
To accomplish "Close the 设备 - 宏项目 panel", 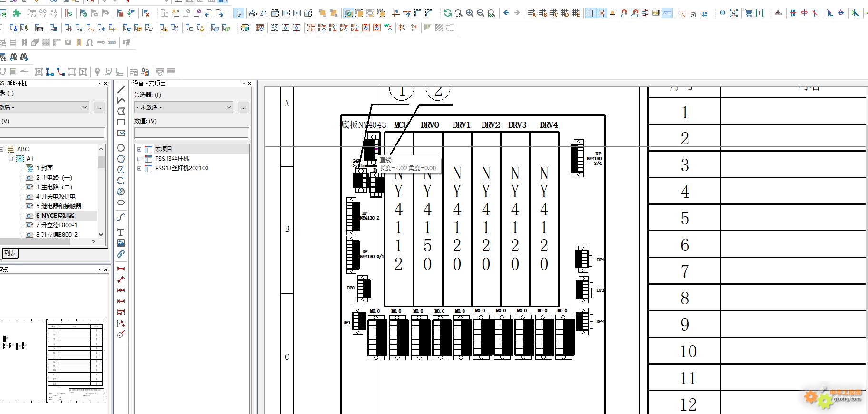I will pyautogui.click(x=250, y=83).
